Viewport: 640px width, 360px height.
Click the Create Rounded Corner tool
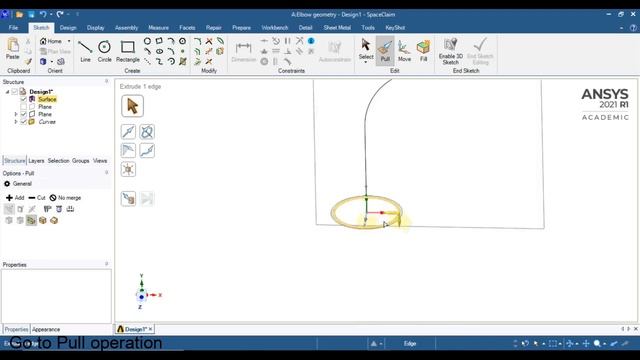[198, 41]
